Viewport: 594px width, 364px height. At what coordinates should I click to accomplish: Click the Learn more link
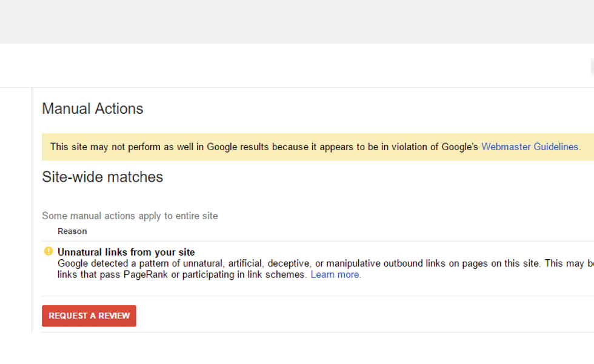pos(335,274)
